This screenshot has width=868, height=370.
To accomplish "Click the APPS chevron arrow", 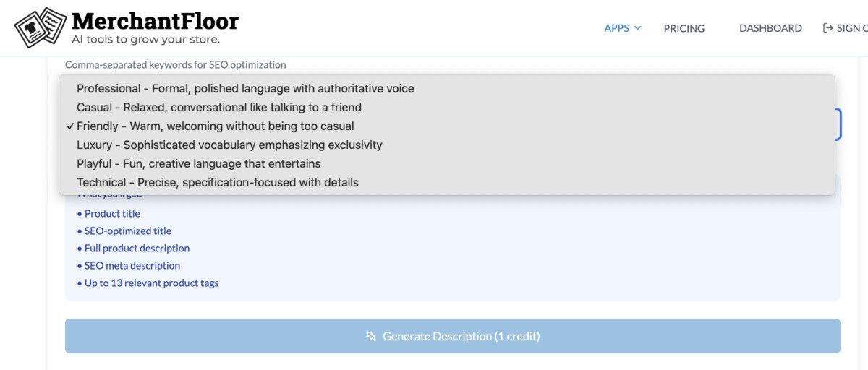I will tap(637, 28).
